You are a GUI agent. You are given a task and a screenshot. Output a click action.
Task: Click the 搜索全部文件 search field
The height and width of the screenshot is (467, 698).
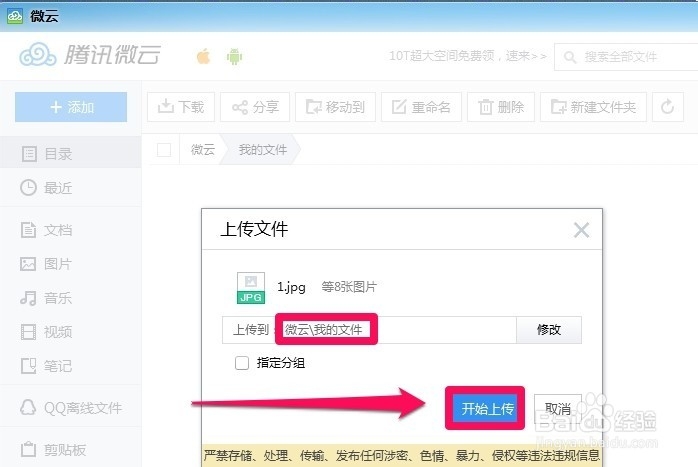(x=626, y=57)
